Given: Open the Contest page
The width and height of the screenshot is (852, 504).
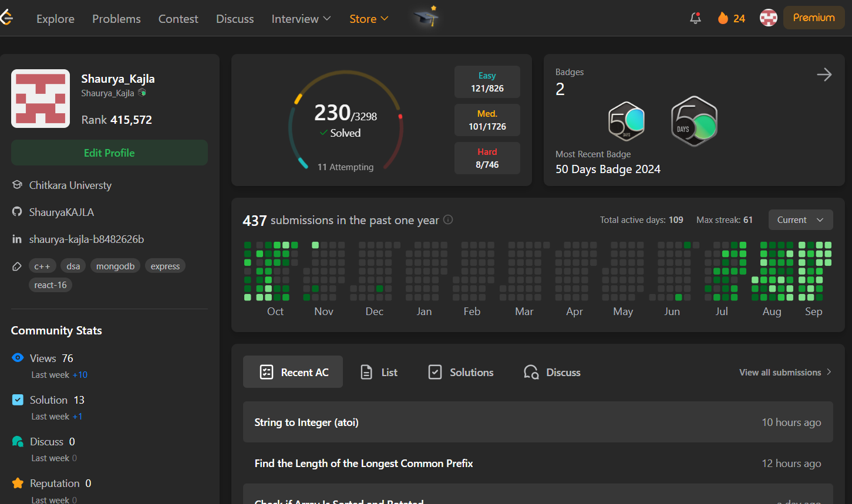Looking at the screenshot, I should point(179,19).
